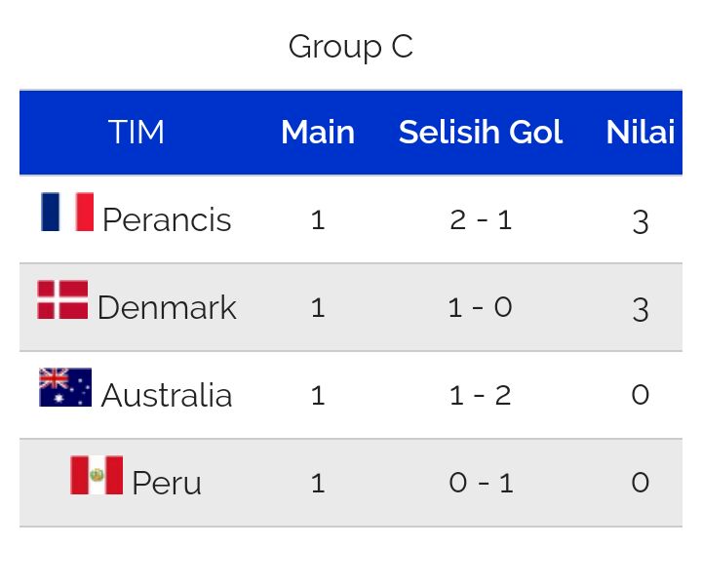Screen dimensions: 702x588
Task: Click the Australia flag icon
Action: [x=65, y=387]
